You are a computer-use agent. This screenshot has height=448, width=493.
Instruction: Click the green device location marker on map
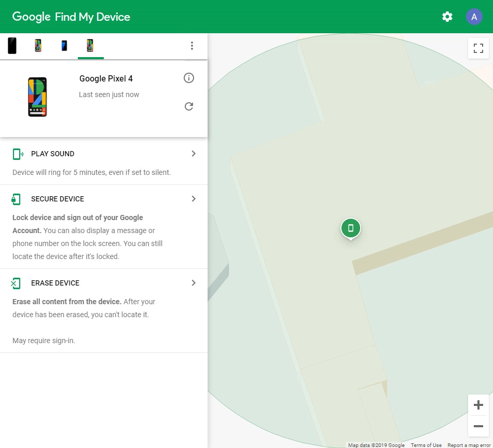click(x=351, y=228)
